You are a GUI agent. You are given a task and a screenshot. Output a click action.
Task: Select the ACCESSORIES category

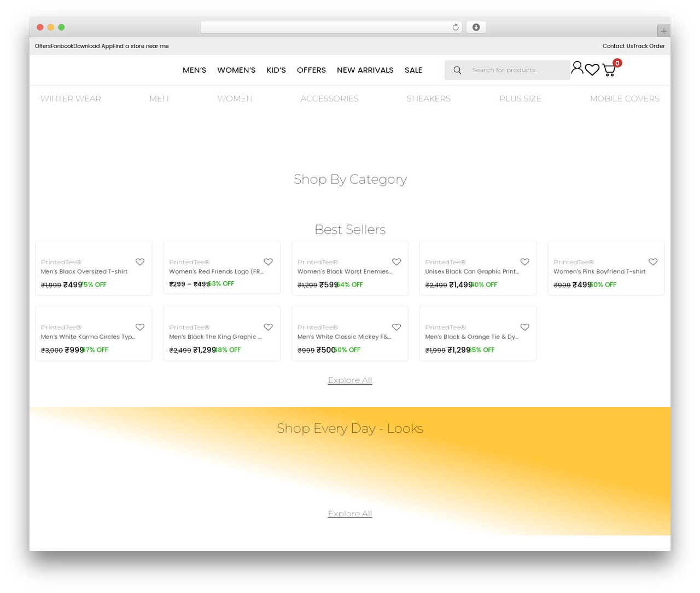[330, 98]
